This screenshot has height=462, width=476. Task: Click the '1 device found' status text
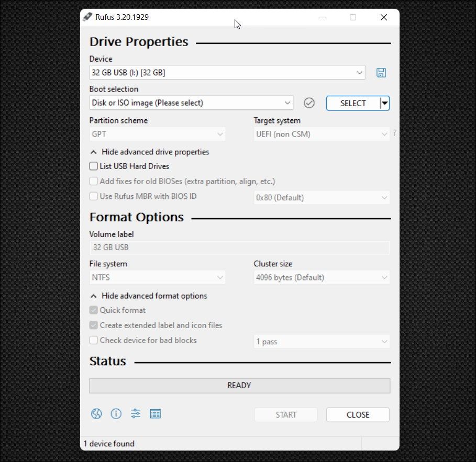tap(109, 444)
